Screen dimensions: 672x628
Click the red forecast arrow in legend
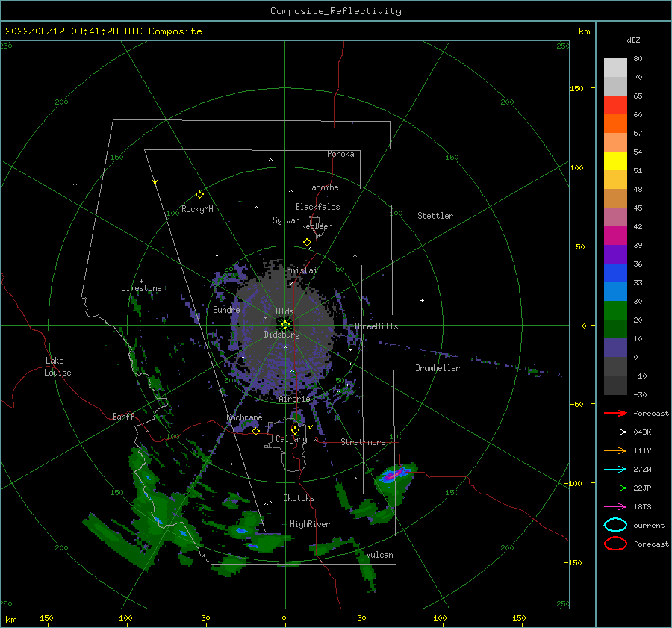(x=615, y=413)
